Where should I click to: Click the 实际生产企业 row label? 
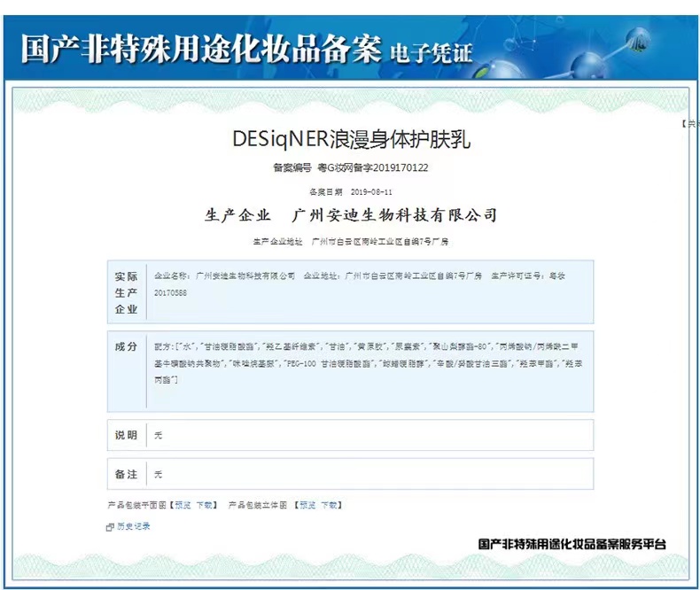(127, 292)
